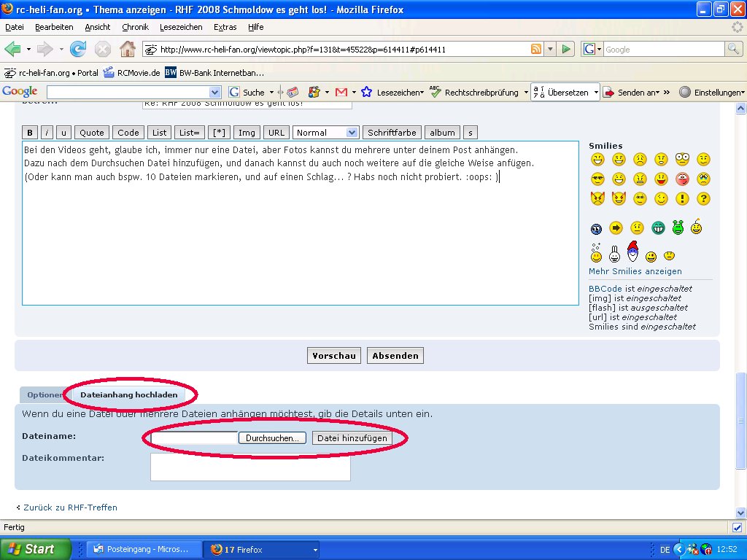Follow the Zurück zu RHF-Treffen link
Image resolution: width=747 pixels, height=560 pixels.
pos(70,507)
